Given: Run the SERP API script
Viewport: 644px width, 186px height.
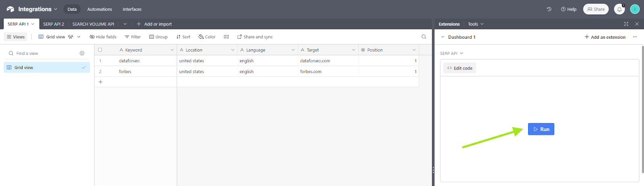Looking at the screenshot, I should tap(541, 129).
